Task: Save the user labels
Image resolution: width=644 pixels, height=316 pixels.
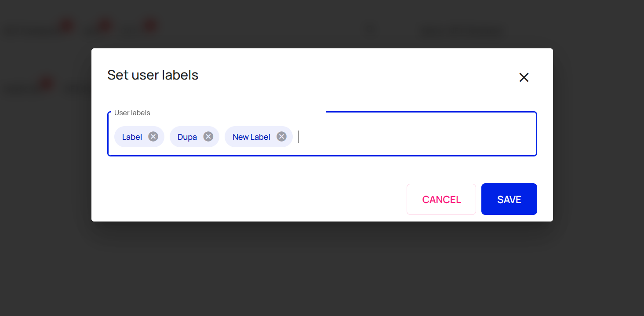Action: 509,199
